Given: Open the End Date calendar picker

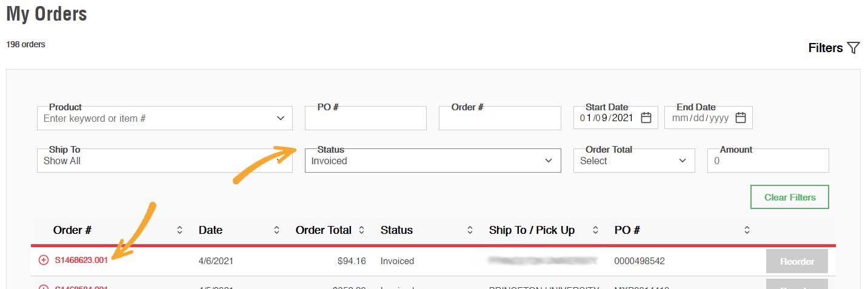Looking at the screenshot, I should pyautogui.click(x=740, y=118).
